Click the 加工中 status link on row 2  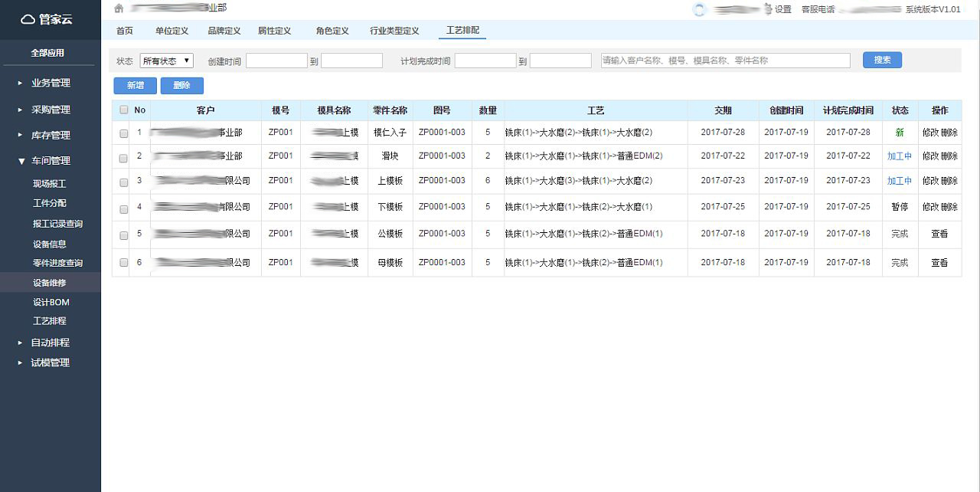pos(900,156)
